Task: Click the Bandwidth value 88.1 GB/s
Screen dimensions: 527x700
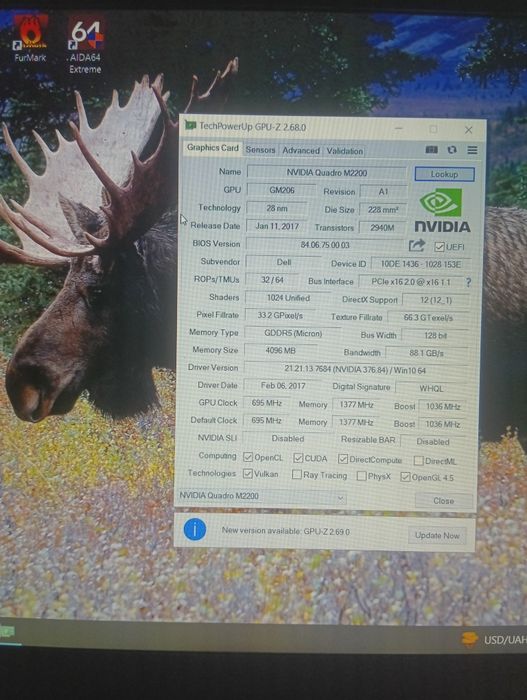Action: coord(427,353)
